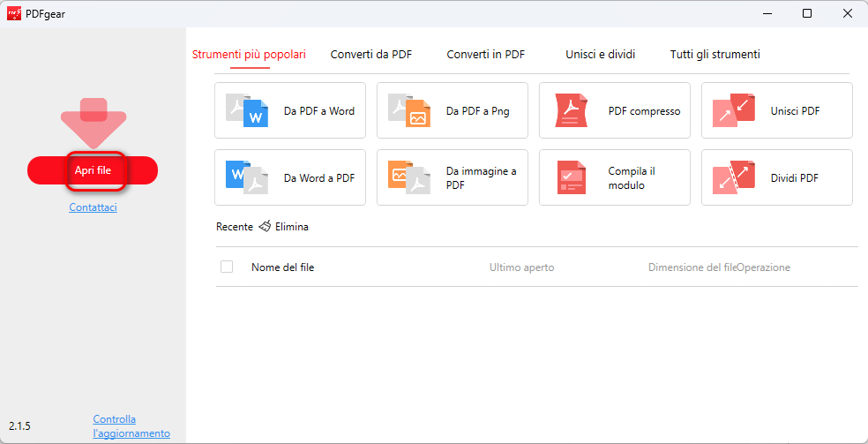The image size is (868, 444).
Task: Select the Da PDF a Png icon
Action: click(x=409, y=111)
